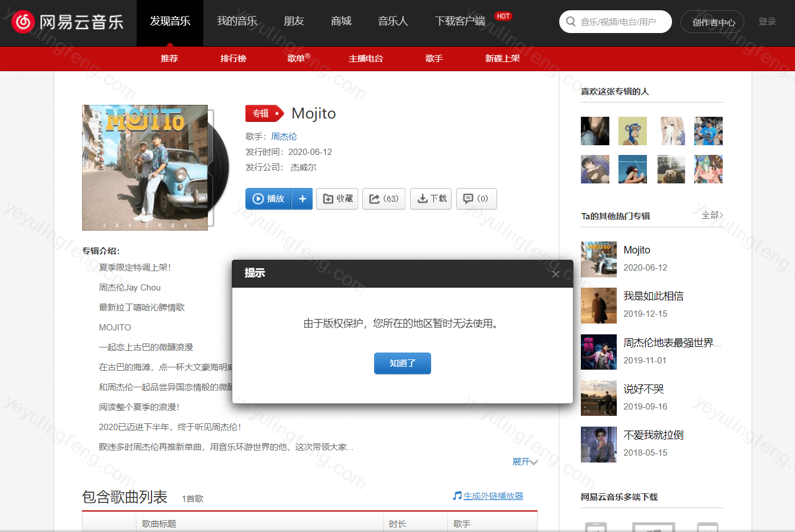This screenshot has height=532, width=795.
Task: Select the 排行榜 sub-navigation item
Action: (233, 59)
